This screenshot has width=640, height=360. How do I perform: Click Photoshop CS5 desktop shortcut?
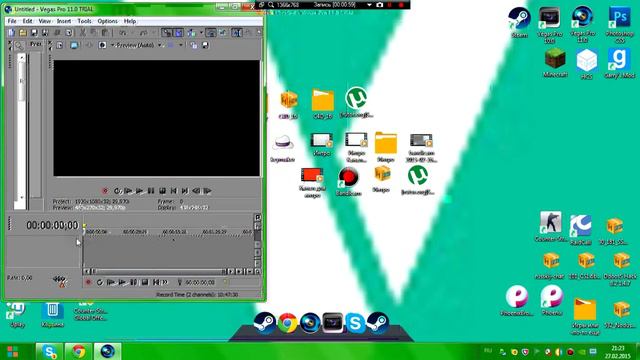pos(620,24)
